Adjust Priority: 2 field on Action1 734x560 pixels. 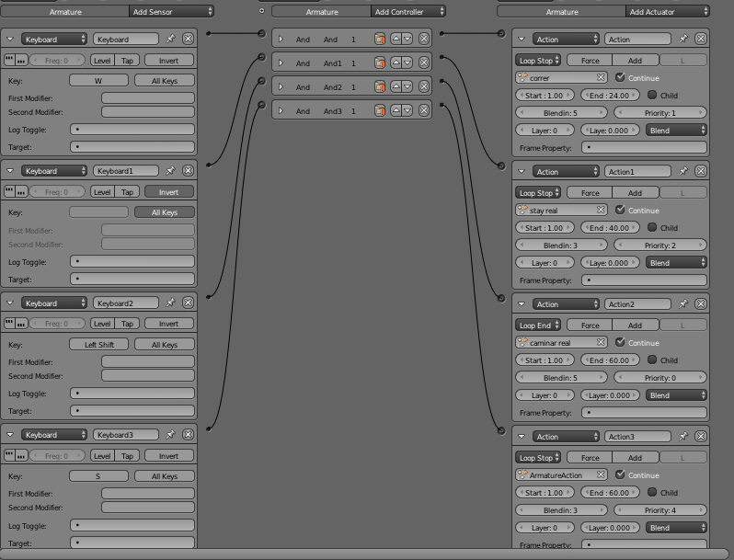[660, 246]
